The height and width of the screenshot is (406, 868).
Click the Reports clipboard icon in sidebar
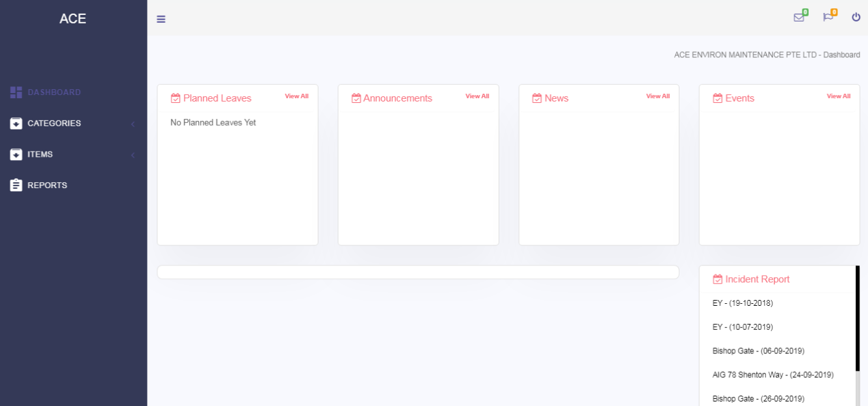pyautogui.click(x=16, y=185)
